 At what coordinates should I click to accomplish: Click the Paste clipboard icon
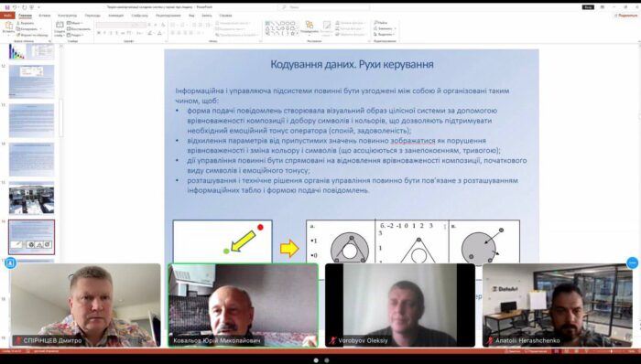(x=8, y=26)
